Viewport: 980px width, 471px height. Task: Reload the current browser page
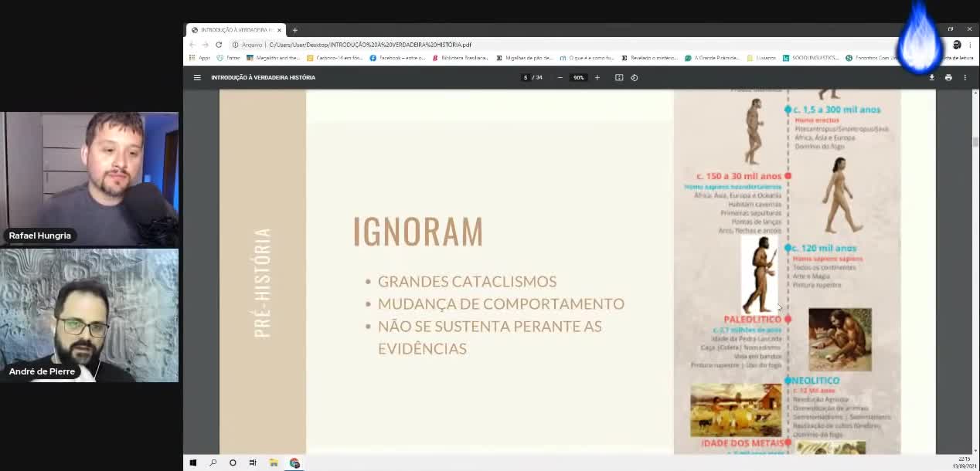click(219, 45)
